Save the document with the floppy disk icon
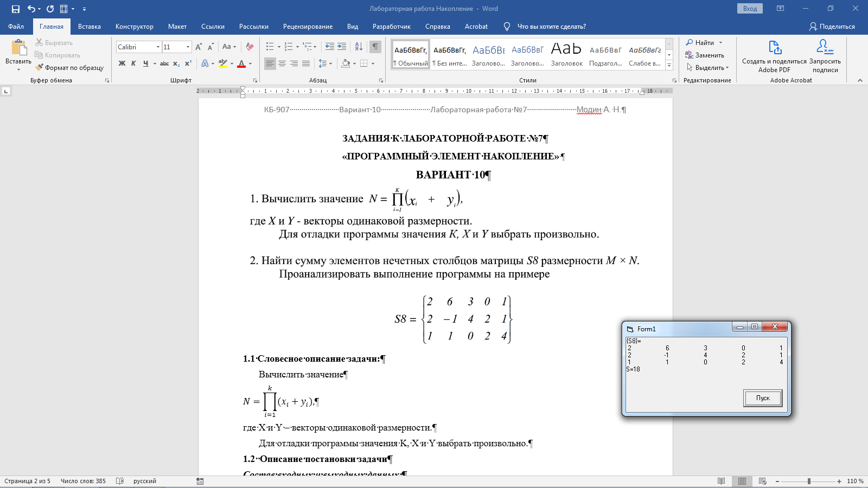 click(x=15, y=9)
